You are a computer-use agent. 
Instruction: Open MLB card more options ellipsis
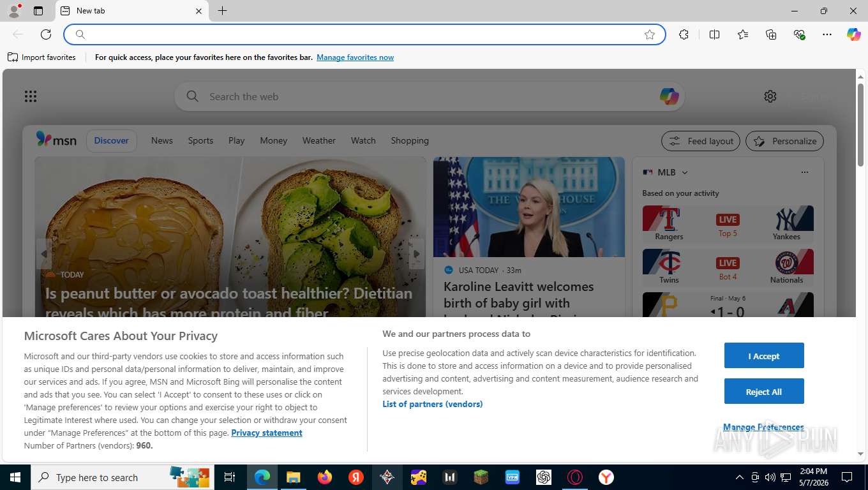[805, 172]
